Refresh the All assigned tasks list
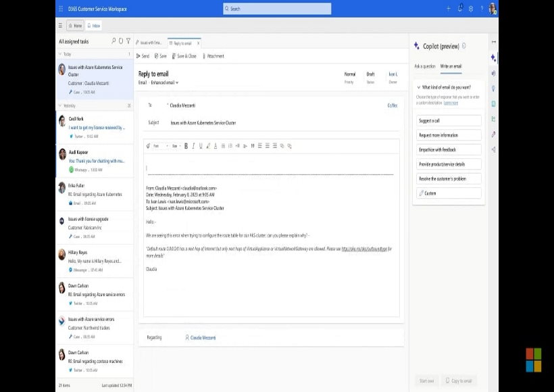This screenshot has height=392, width=554. click(x=121, y=41)
